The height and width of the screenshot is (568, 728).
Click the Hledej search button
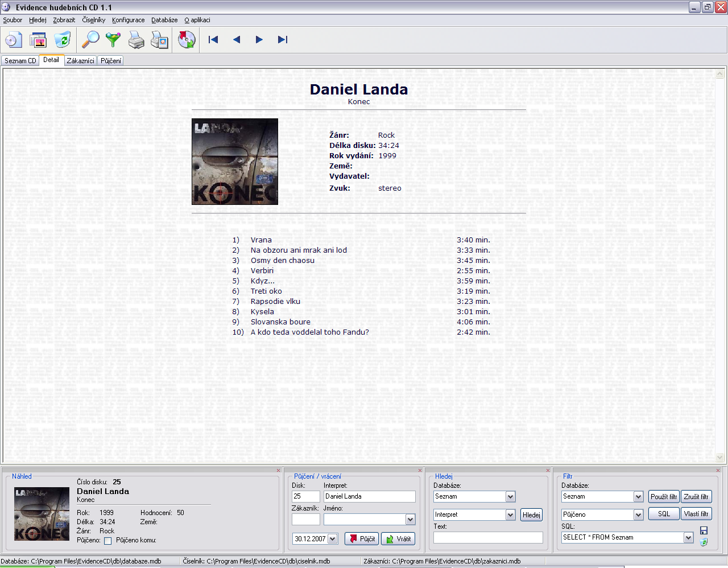[531, 515]
